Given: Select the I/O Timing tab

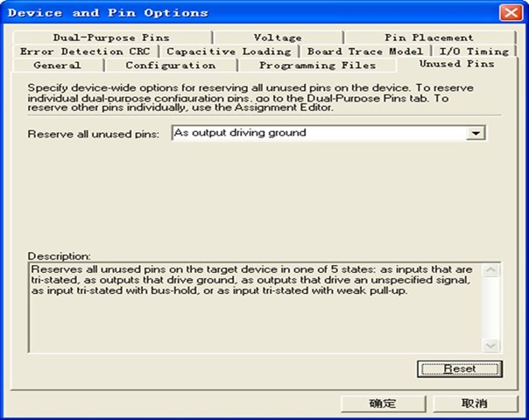Looking at the screenshot, I should [x=474, y=52].
